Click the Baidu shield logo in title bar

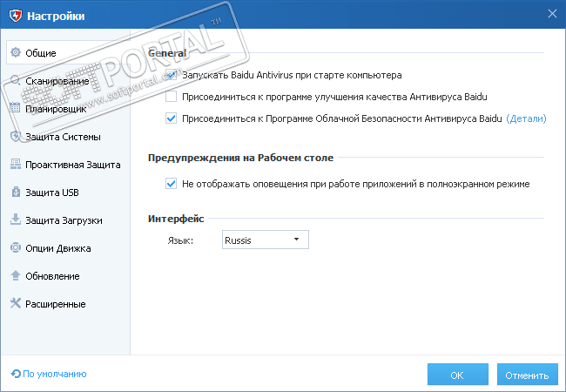coord(16,16)
